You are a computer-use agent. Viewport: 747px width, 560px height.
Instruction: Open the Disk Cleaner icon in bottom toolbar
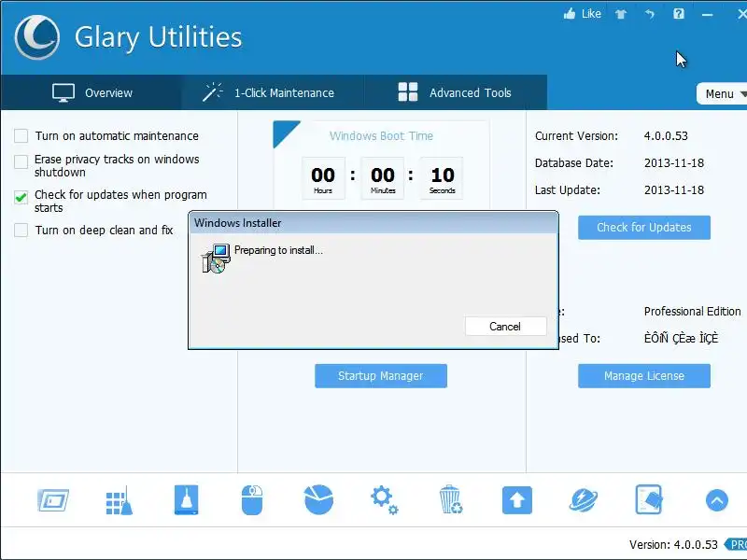point(53,500)
